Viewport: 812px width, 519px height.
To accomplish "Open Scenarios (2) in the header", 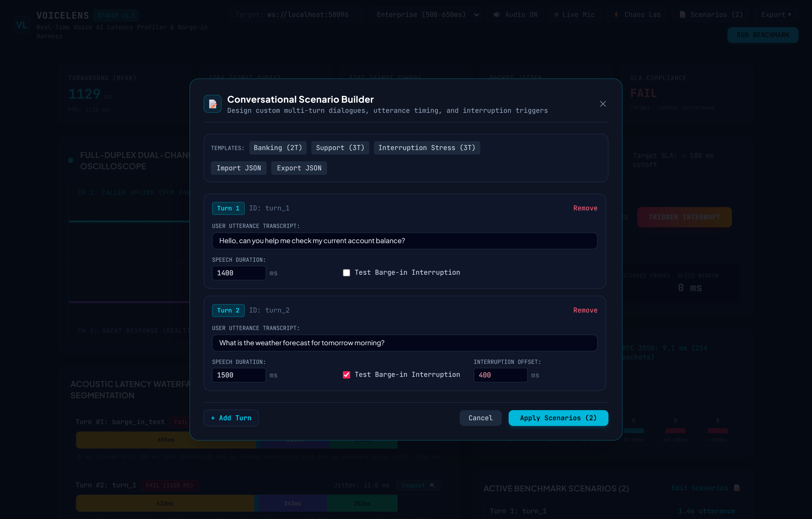I will (710, 15).
